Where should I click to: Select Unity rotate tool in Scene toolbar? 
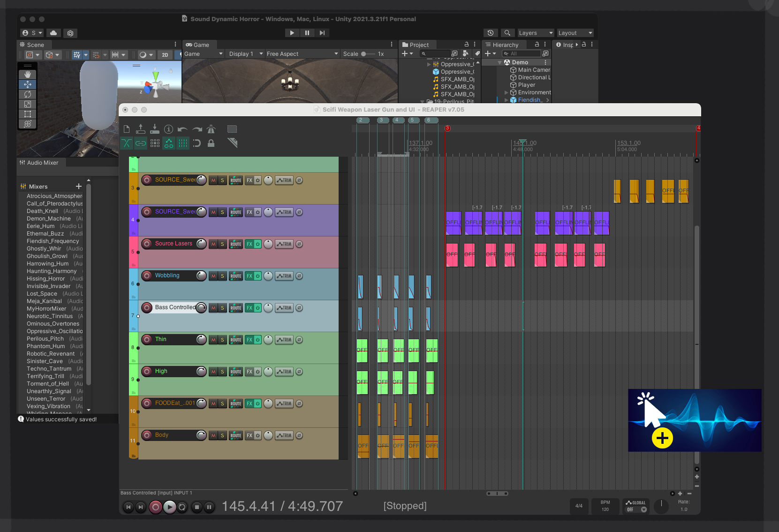(28, 94)
